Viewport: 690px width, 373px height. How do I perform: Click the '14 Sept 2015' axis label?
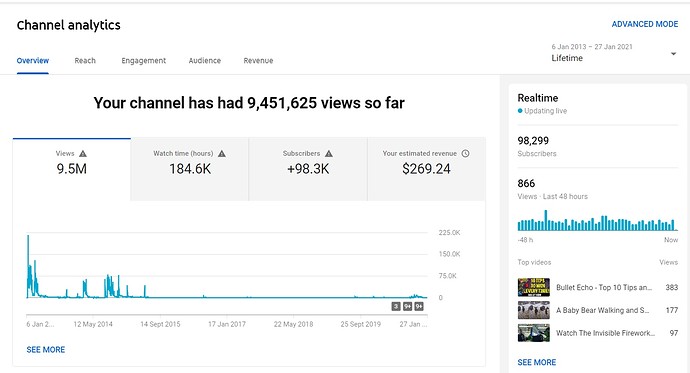click(x=160, y=324)
